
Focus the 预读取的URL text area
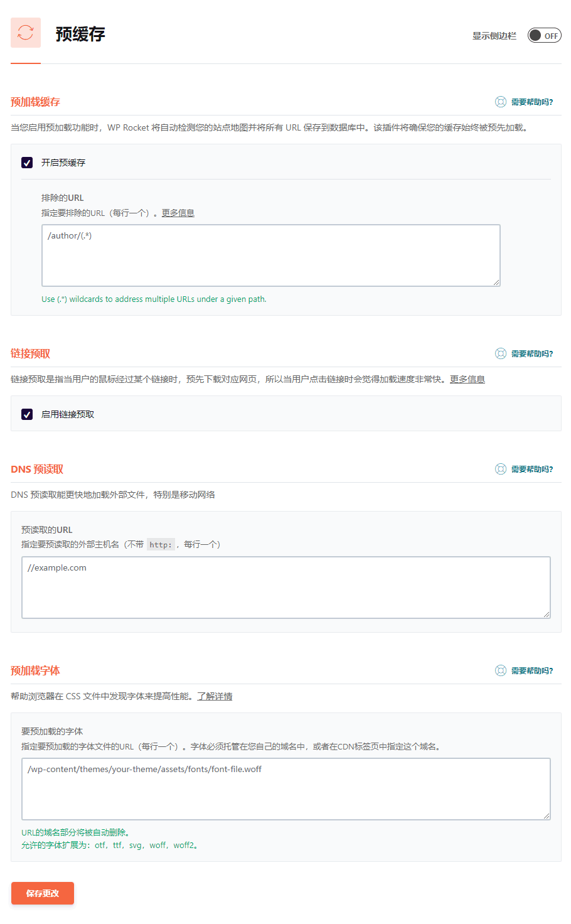pyautogui.click(x=285, y=588)
